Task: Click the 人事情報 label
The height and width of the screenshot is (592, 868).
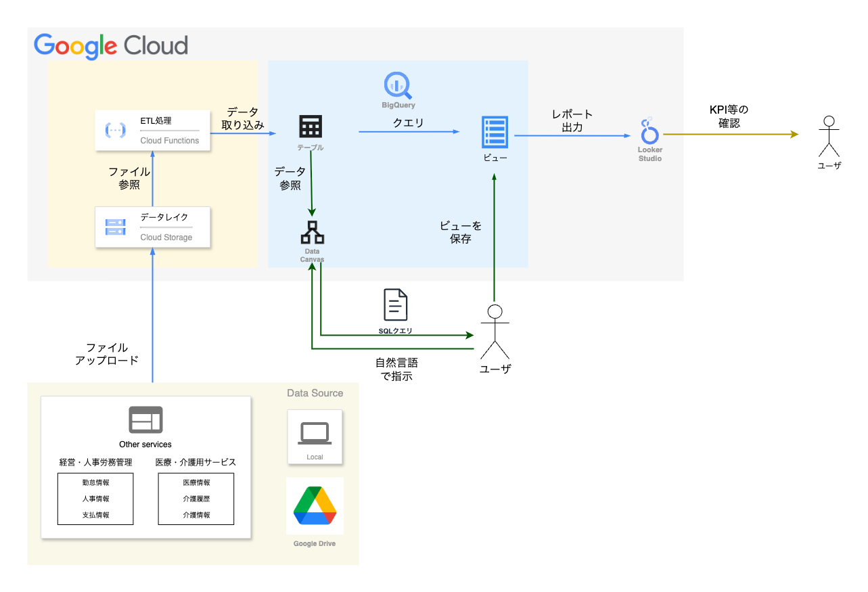Action: tap(95, 499)
